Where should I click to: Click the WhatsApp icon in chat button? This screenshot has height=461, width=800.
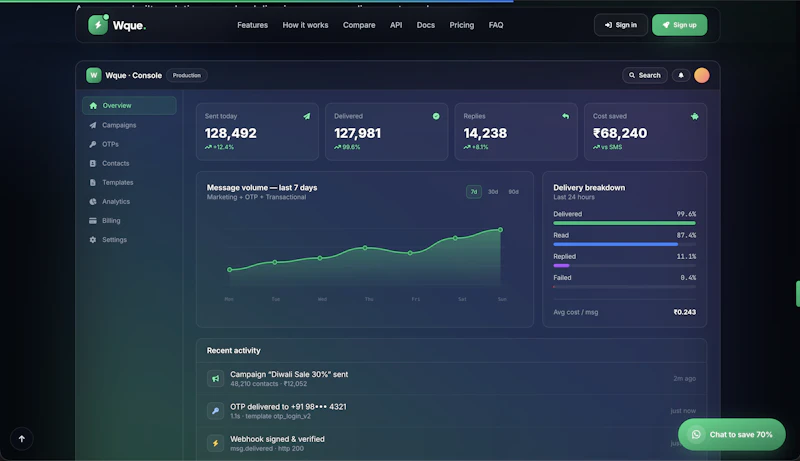696,434
